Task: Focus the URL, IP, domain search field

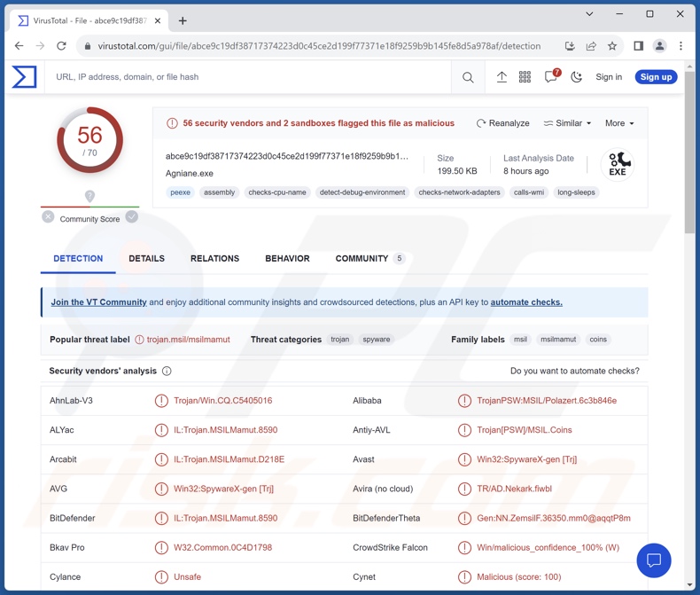Action: (248, 77)
